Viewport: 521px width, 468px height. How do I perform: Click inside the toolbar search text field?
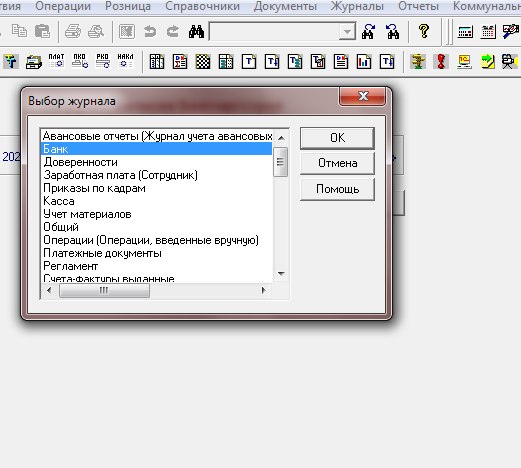tap(275, 32)
